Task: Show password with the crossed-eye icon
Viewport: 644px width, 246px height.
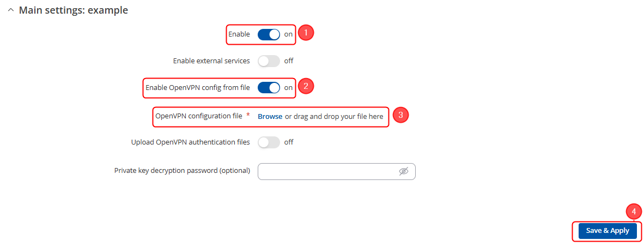Action: tap(404, 171)
